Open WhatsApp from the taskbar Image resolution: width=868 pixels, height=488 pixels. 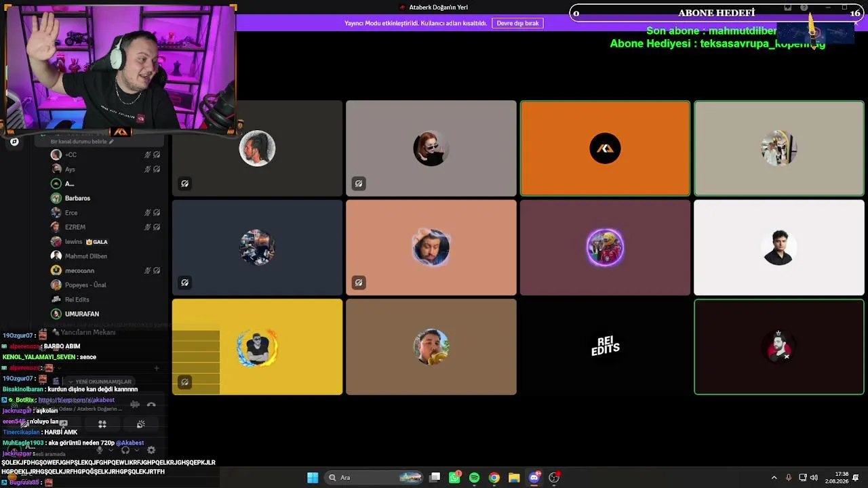[454, 478]
